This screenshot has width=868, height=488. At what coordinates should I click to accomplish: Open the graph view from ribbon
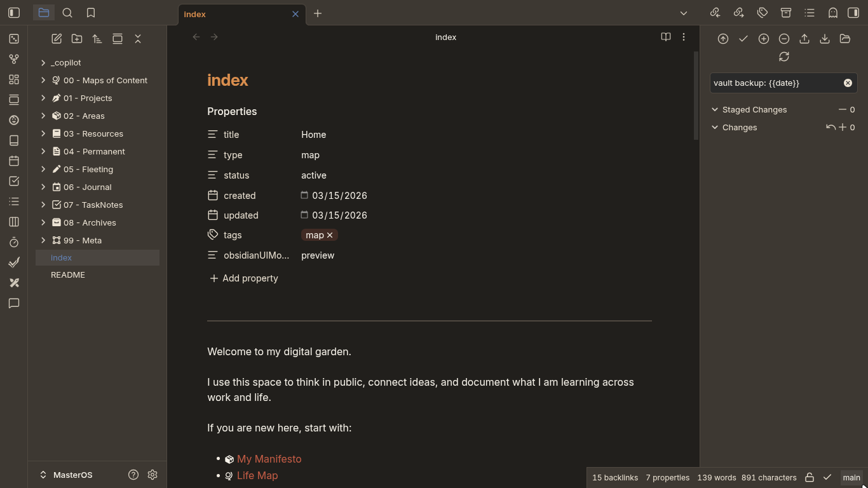[x=14, y=59]
